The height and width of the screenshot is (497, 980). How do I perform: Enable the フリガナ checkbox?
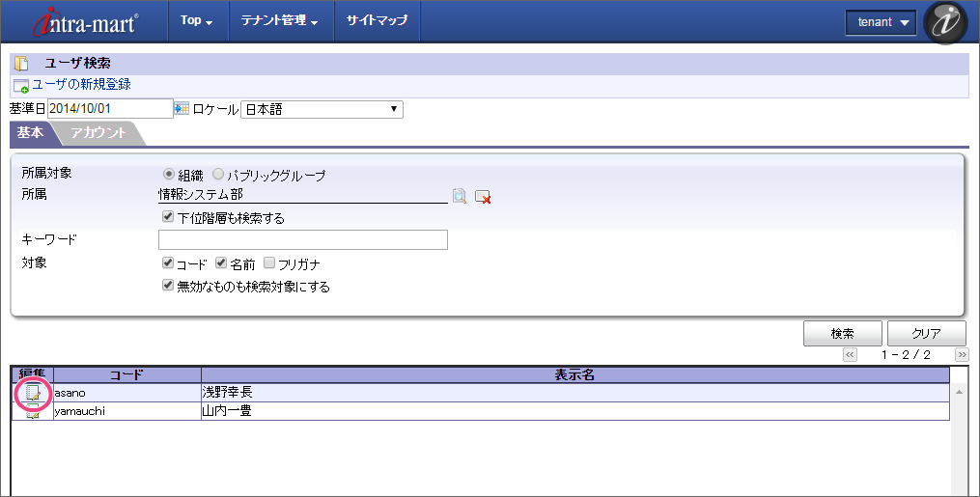click(269, 262)
